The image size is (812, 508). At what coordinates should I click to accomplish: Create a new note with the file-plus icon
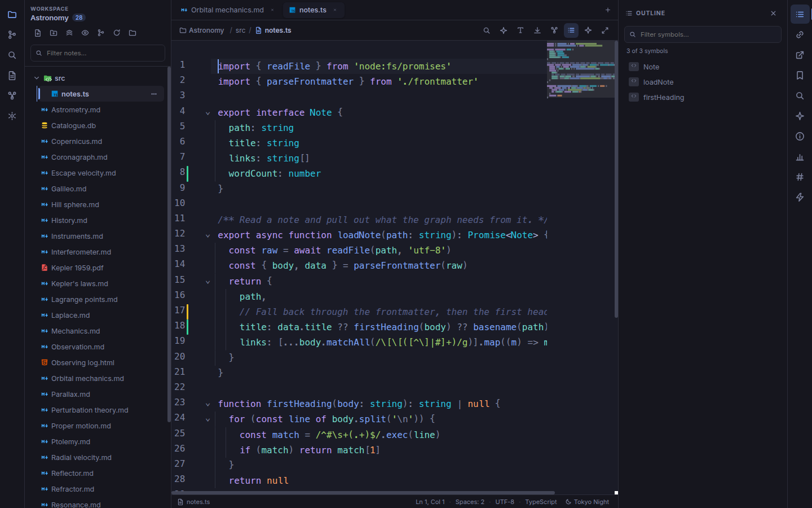coord(38,33)
